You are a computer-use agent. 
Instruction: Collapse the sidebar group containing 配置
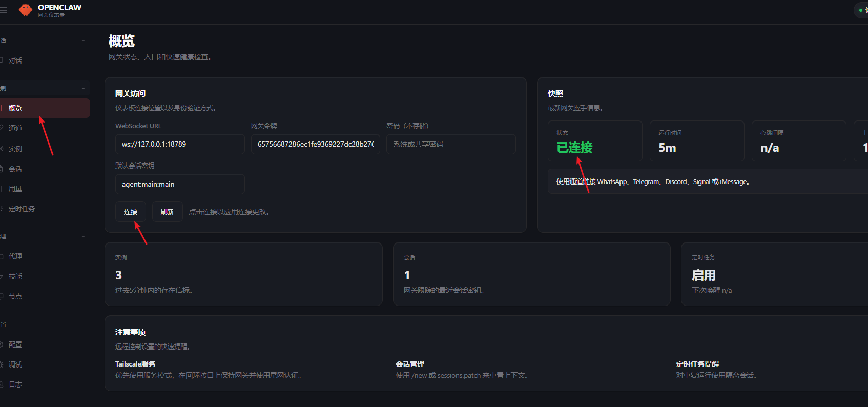pyautogui.click(x=83, y=324)
